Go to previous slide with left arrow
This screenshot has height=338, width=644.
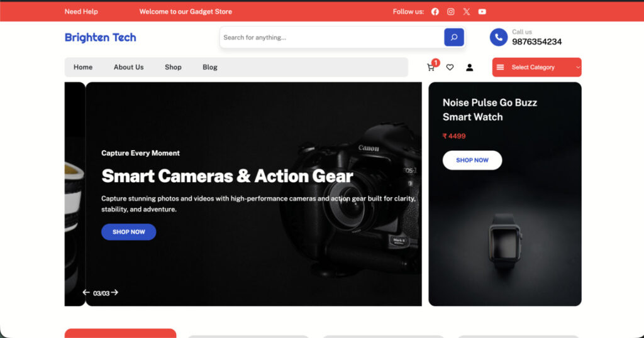coord(86,293)
